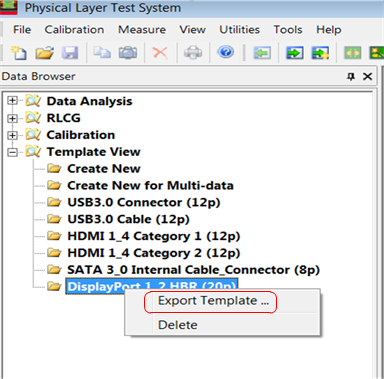Image resolution: width=384 pixels, height=379 pixels.
Task: Open the Help menu
Action: click(x=329, y=30)
